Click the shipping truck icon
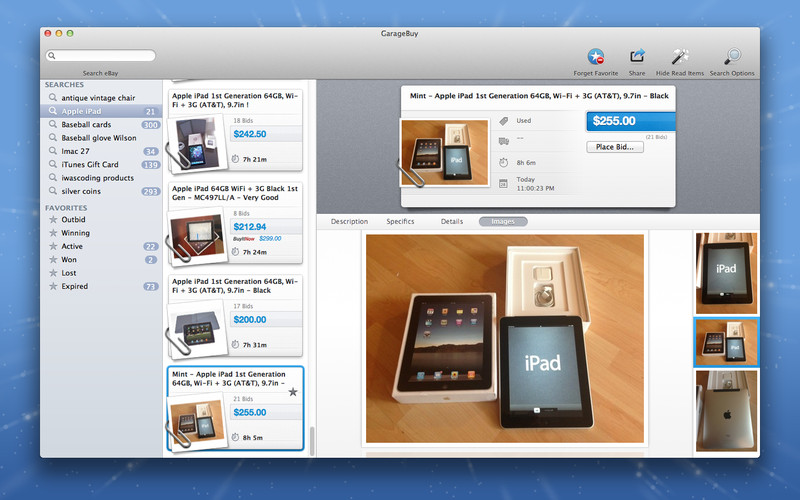The image size is (800, 500). 504,141
